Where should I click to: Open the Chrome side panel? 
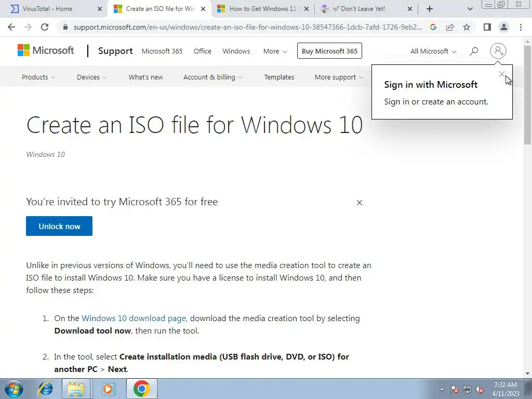pyautogui.click(x=487, y=27)
